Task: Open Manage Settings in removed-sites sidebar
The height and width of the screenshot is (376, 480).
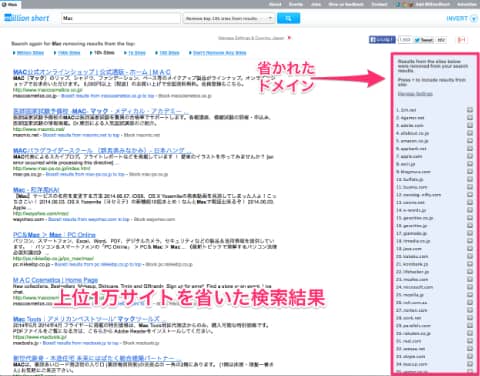Action: [x=415, y=94]
